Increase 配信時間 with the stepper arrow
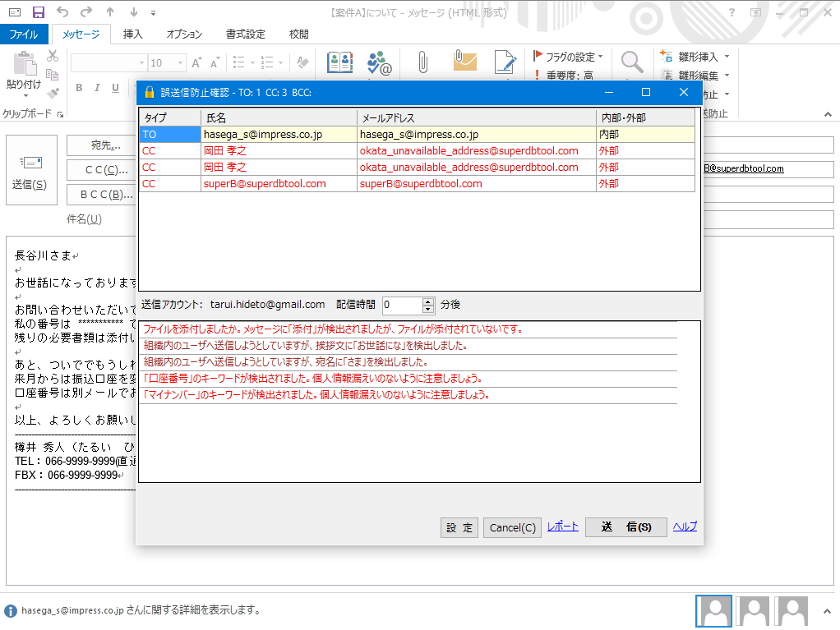Image resolution: width=840 pixels, height=630 pixels. [427, 301]
